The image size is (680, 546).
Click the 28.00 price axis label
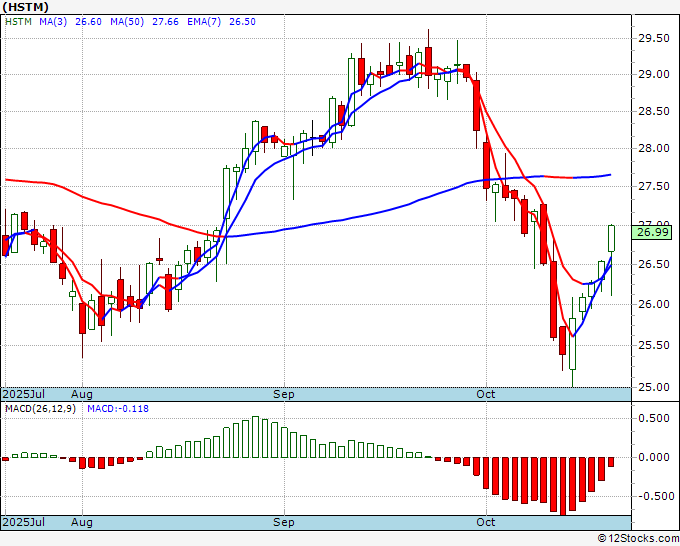point(654,148)
